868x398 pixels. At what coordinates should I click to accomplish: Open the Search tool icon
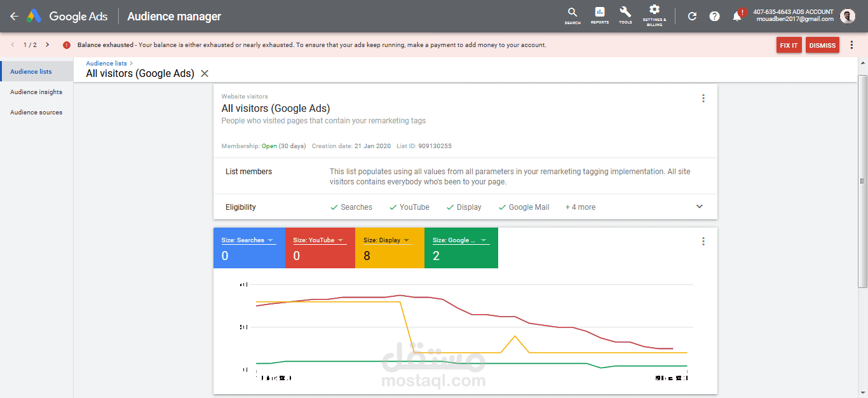click(x=573, y=16)
